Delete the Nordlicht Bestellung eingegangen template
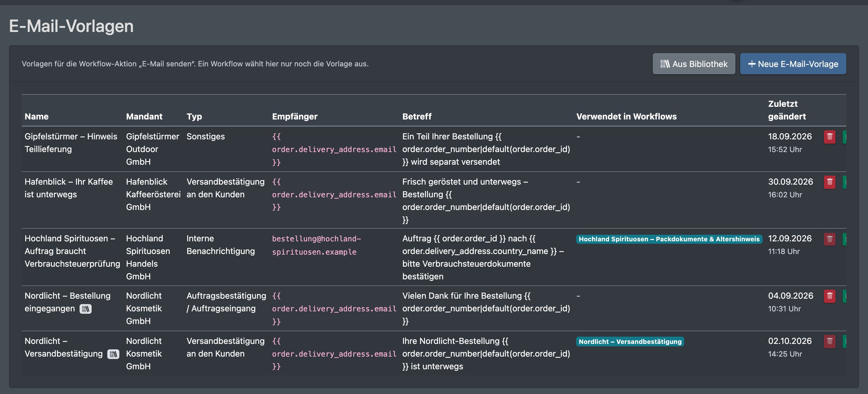This screenshot has width=868, height=394. point(830,296)
